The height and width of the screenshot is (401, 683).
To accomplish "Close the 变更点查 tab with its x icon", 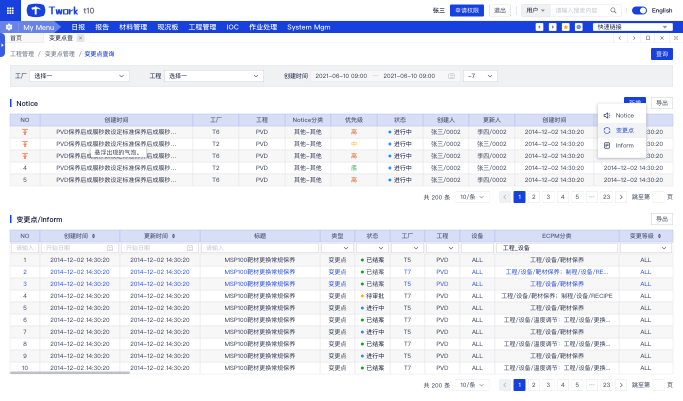I will point(80,37).
